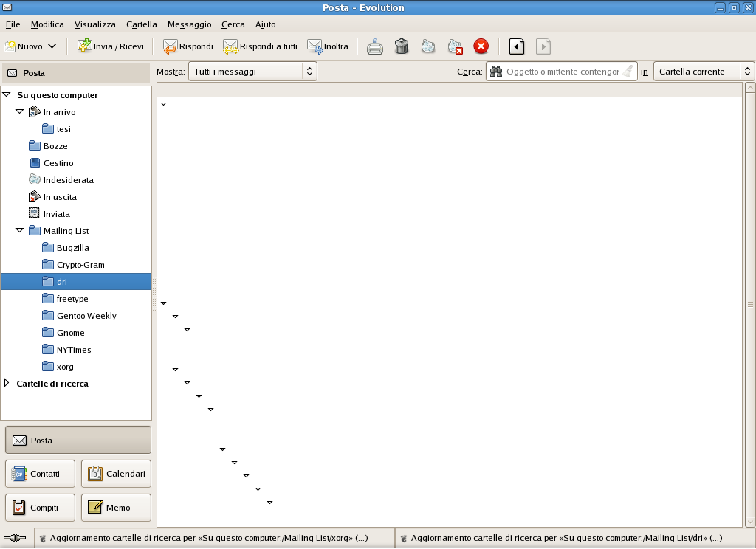Screen dimensions: 756x549
Task: Click the red cancel operation icon
Action: [481, 46]
